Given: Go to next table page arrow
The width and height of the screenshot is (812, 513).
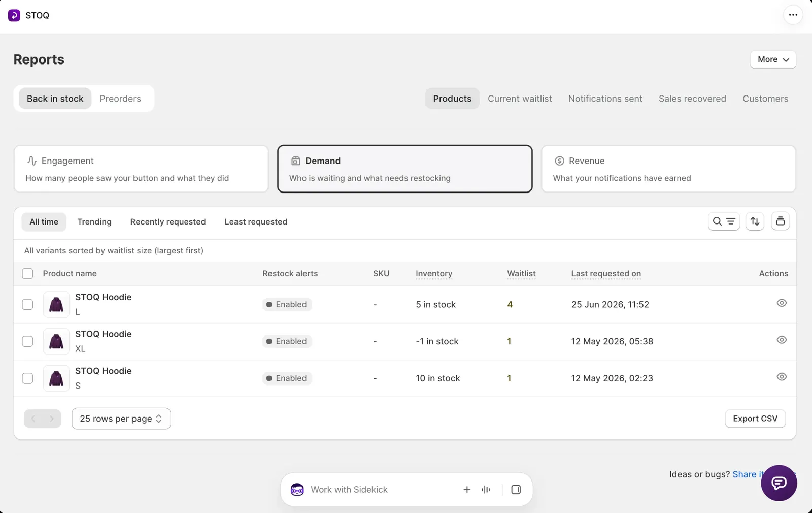Looking at the screenshot, I should [52, 419].
